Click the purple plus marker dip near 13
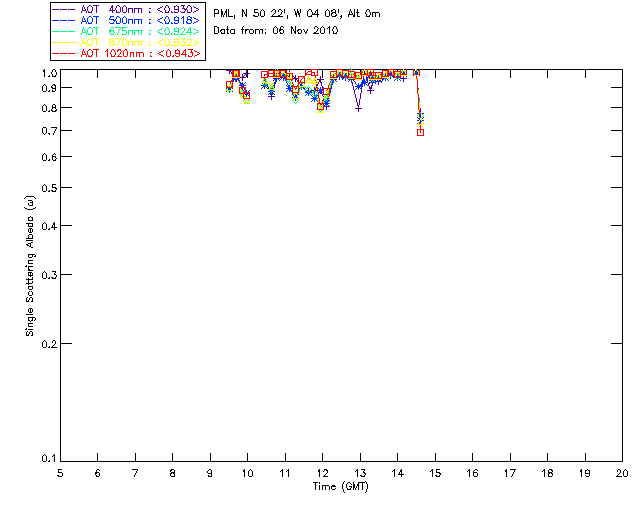Image resolution: width=640 pixels, height=512 pixels. (358, 107)
